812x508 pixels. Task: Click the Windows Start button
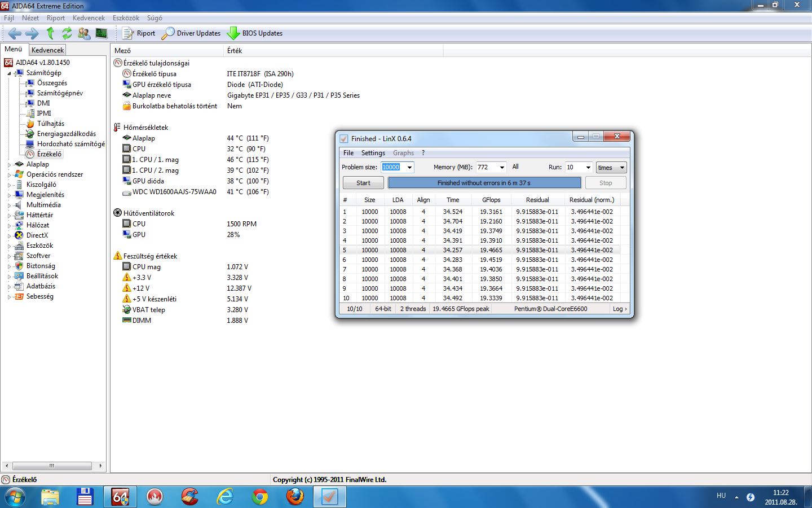15,497
